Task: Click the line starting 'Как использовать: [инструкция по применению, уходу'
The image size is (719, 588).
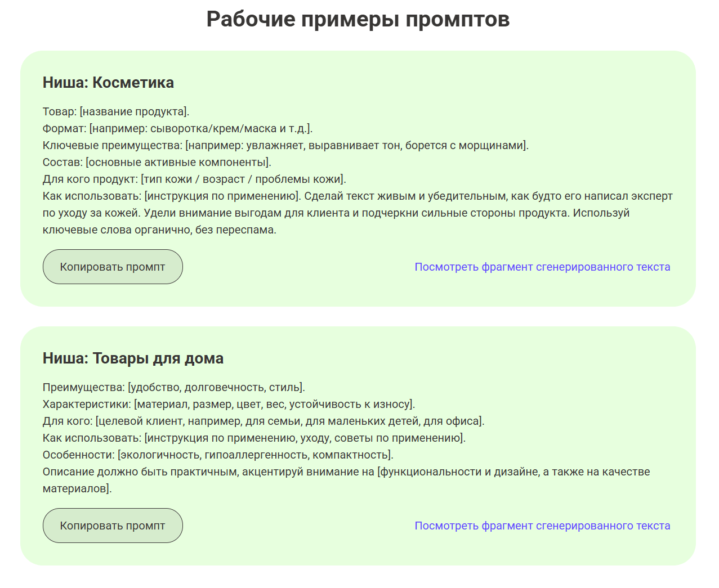Action: pyautogui.click(x=254, y=438)
